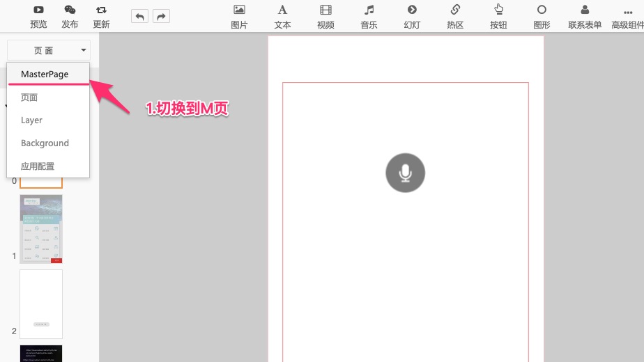Add a shape with 图形 tool

coord(542,10)
